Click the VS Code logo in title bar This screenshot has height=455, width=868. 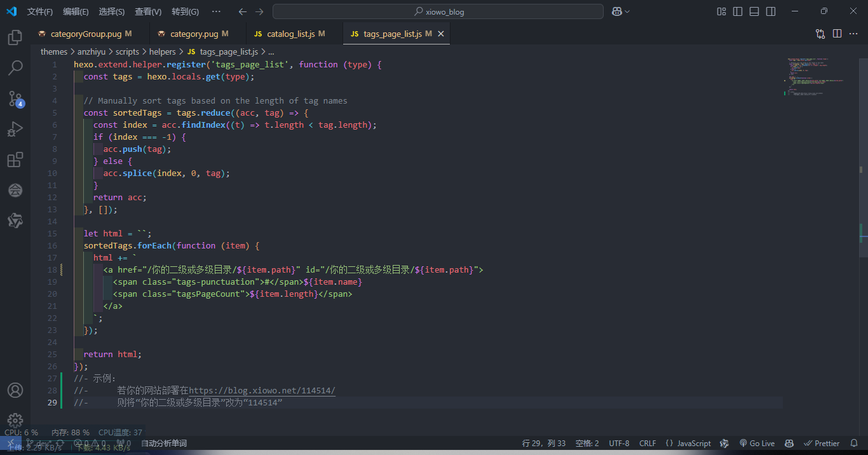coord(11,11)
